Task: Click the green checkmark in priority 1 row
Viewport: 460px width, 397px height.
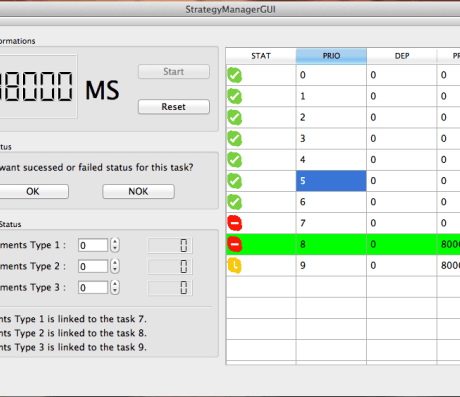Action: (x=235, y=96)
